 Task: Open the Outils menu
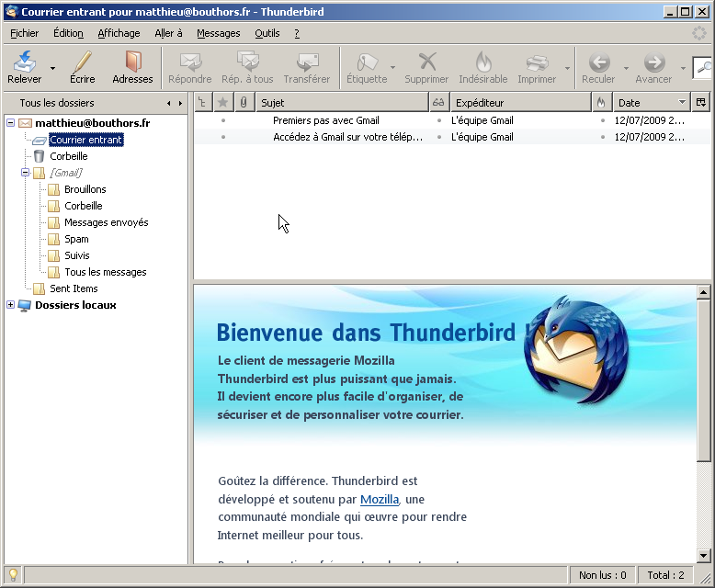click(267, 33)
